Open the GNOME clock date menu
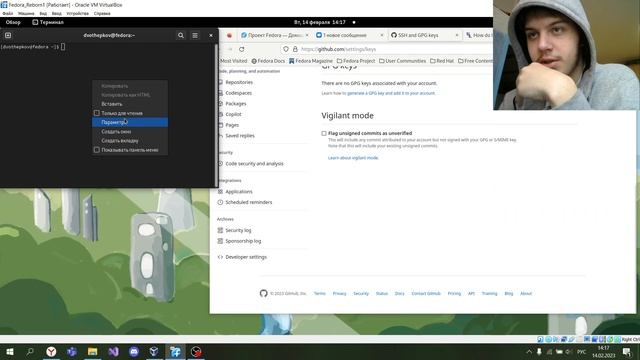 pos(320,22)
